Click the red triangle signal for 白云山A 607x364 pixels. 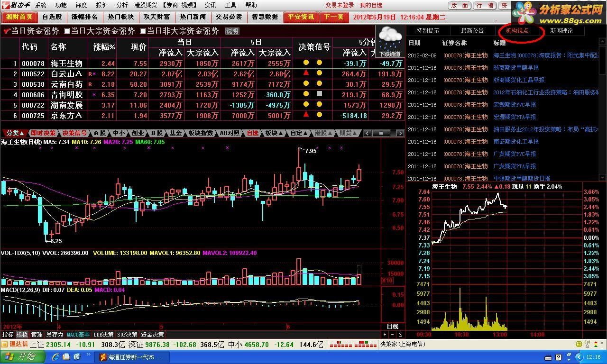click(306, 73)
